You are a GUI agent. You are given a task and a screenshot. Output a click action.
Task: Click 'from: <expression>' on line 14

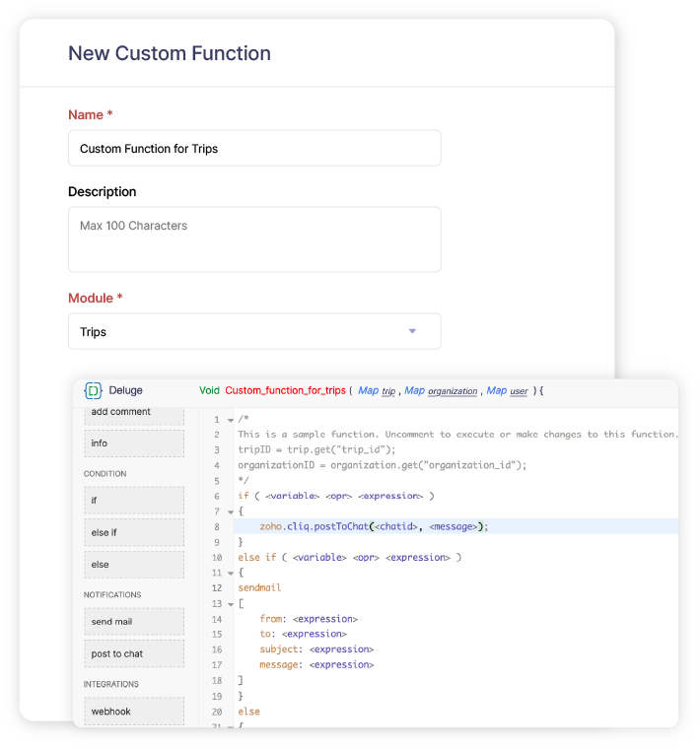pyautogui.click(x=309, y=619)
